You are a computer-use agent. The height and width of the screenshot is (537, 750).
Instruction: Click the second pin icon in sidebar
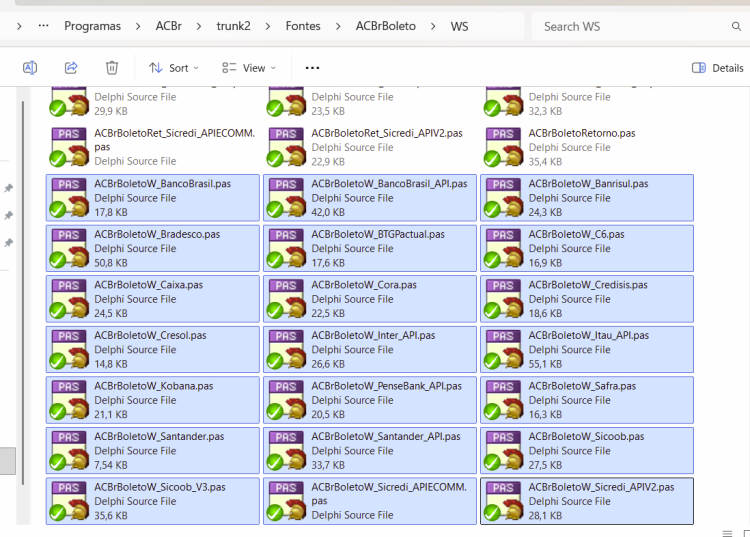pos(9,215)
